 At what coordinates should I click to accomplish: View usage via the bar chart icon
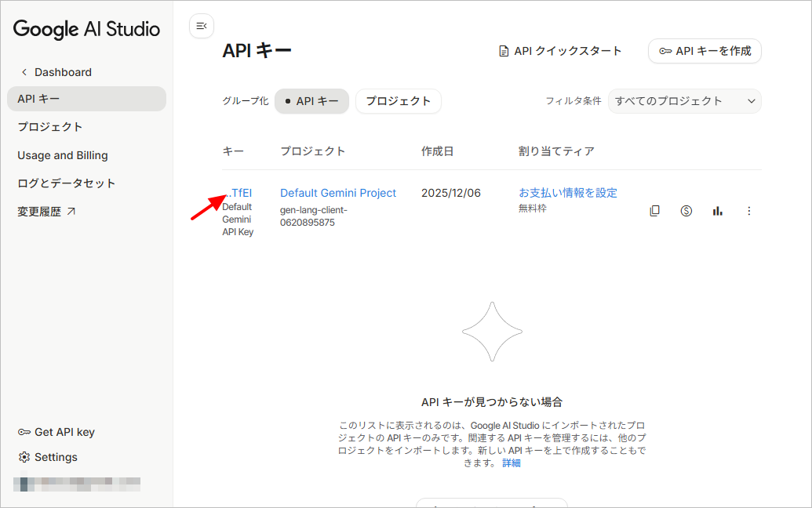pos(717,211)
